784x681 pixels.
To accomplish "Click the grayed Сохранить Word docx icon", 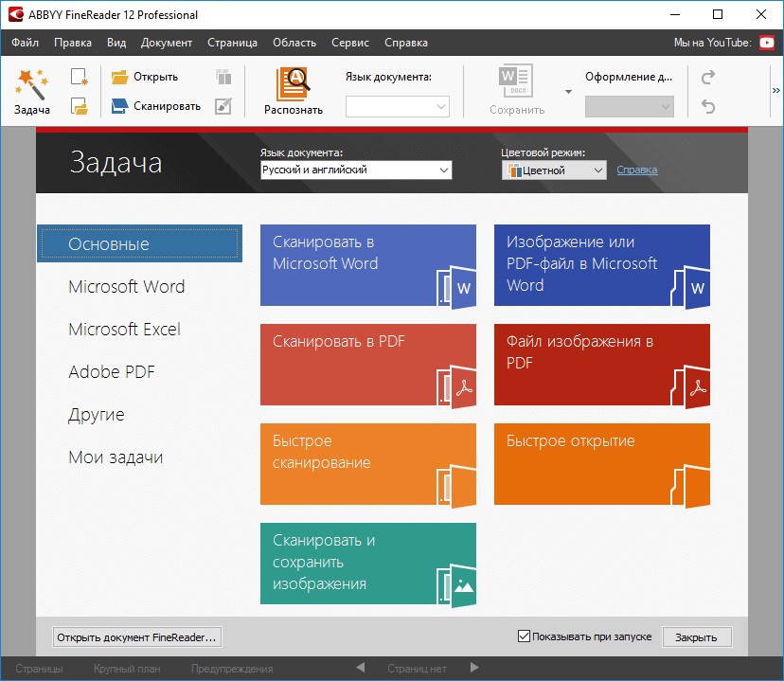I will (x=515, y=81).
